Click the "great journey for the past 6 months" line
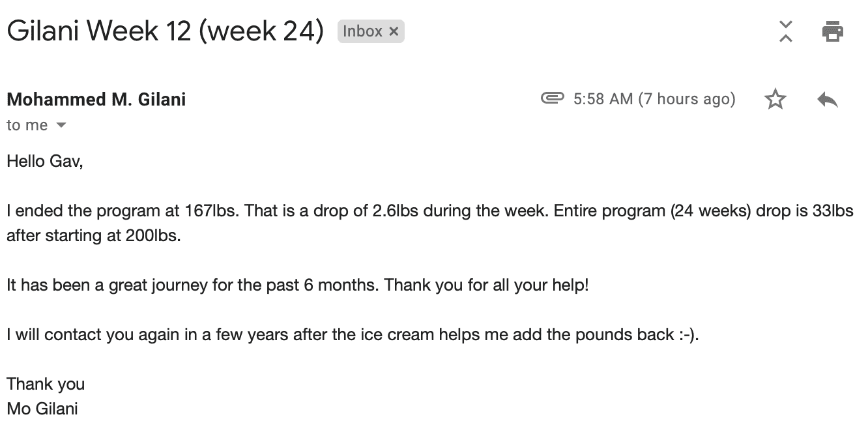868x434 pixels. (298, 285)
